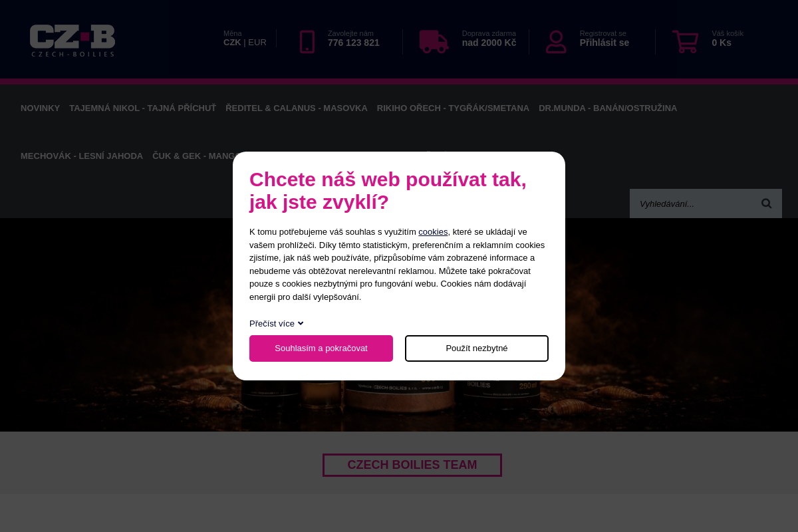
Task: Open the cookies link in consent text
Action: (433, 231)
